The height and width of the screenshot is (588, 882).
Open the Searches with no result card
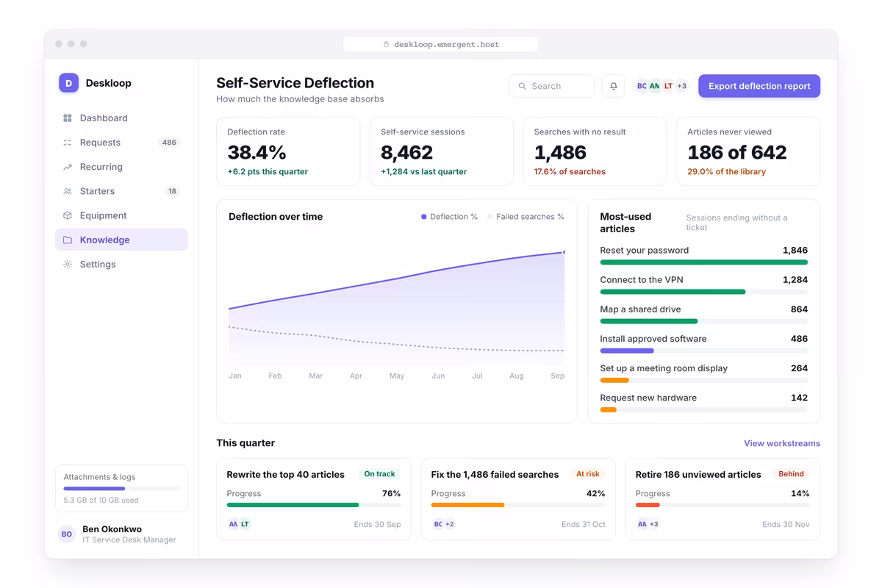pos(595,151)
